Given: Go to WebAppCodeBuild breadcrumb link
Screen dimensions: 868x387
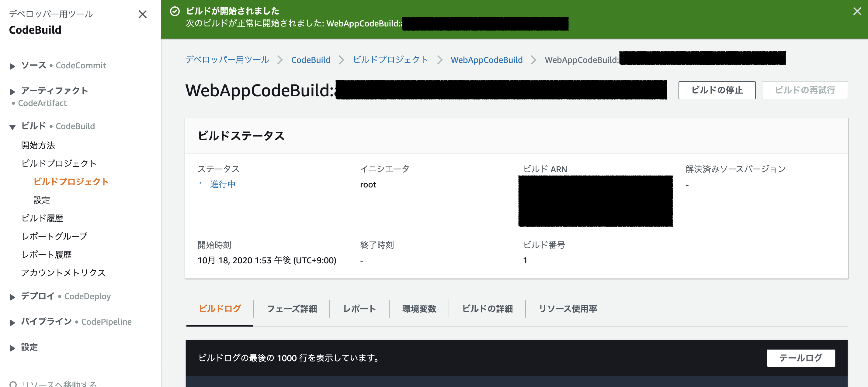Looking at the screenshot, I should [486, 60].
